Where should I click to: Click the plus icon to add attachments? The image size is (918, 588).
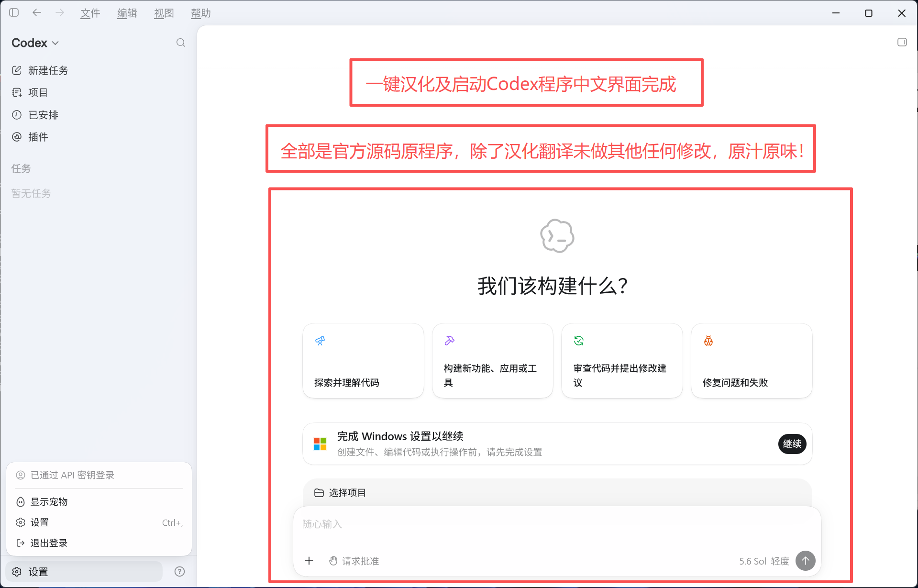309,561
